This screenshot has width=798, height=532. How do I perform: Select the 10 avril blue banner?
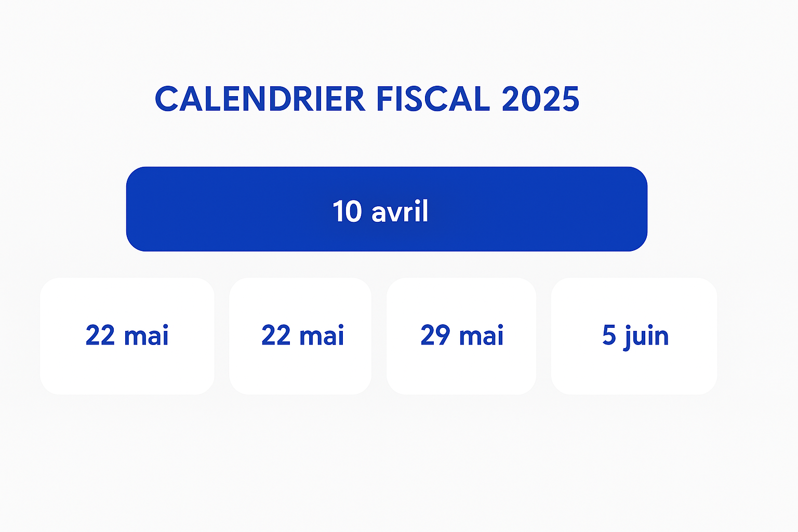387,209
